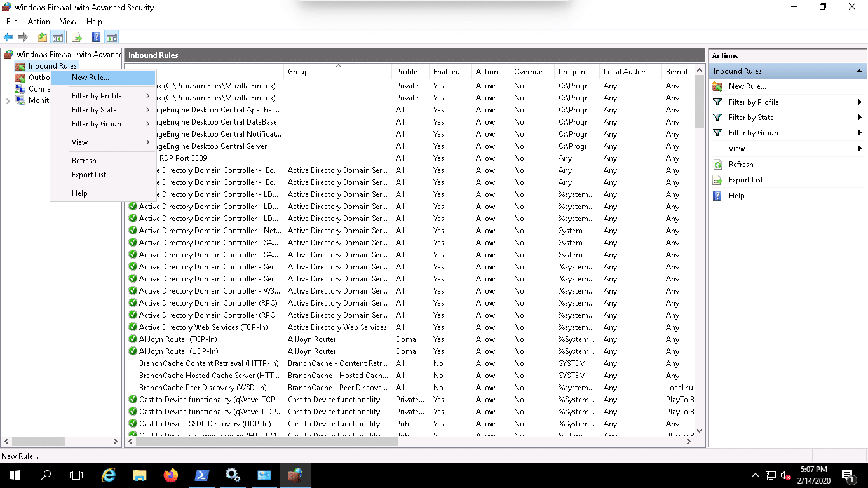Sort rules by the Program column header
The image size is (868, 488).
(x=577, y=72)
